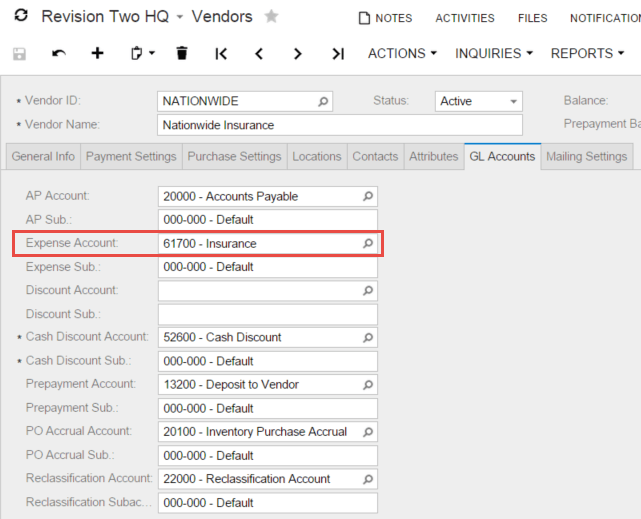This screenshot has width=641, height=519.
Task: Open ACTIVITIES
Action: pyautogui.click(x=465, y=18)
